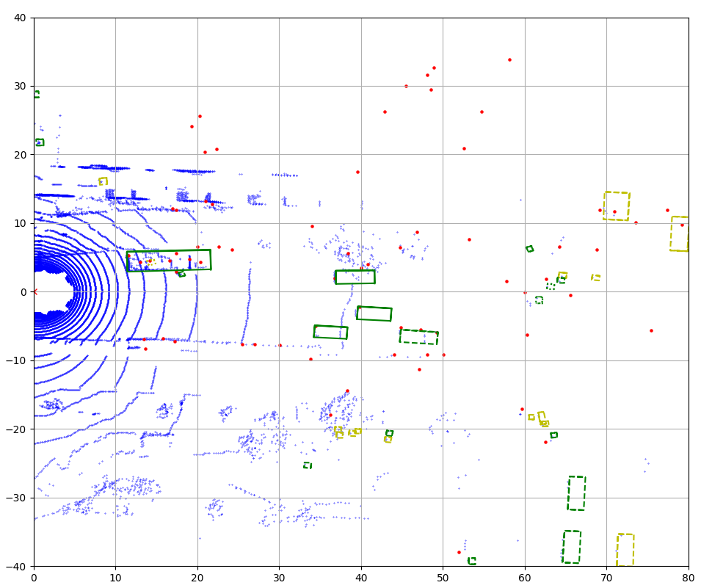Click the topmost red dot in the plot

point(509,60)
